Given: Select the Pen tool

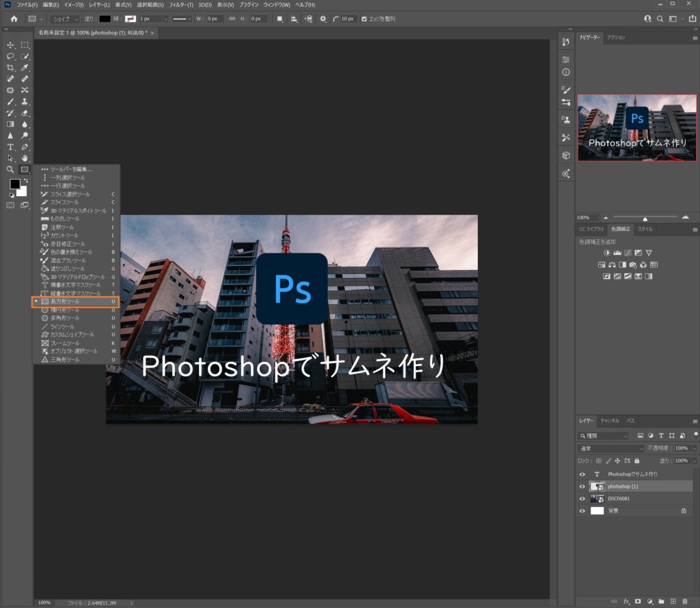Looking at the screenshot, I should click(x=25, y=147).
